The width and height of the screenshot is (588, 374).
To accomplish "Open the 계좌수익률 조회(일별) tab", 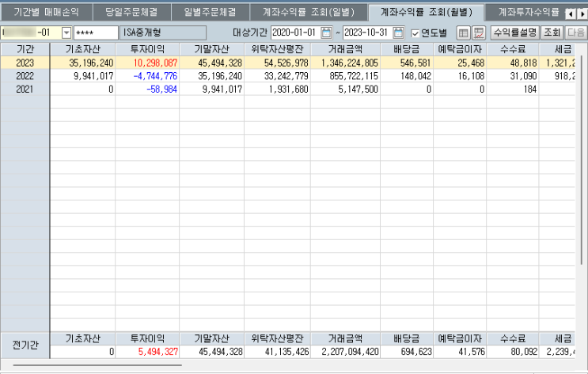I will [x=309, y=13].
